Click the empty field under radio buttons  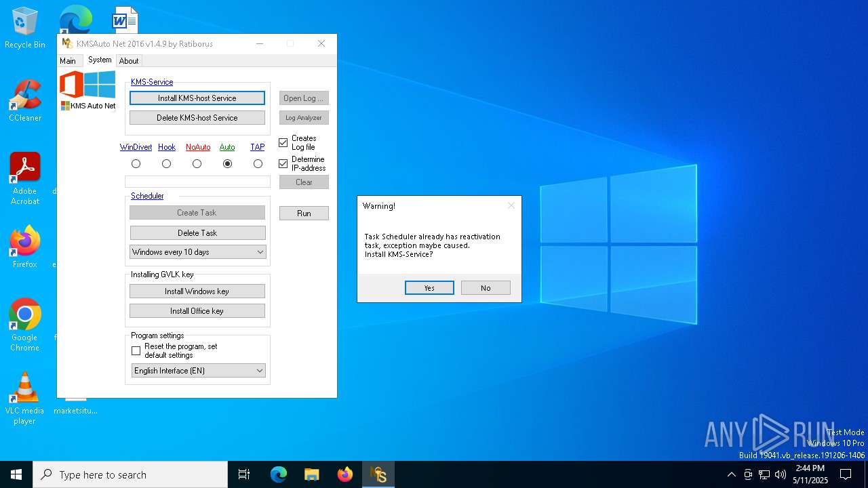pos(197,182)
